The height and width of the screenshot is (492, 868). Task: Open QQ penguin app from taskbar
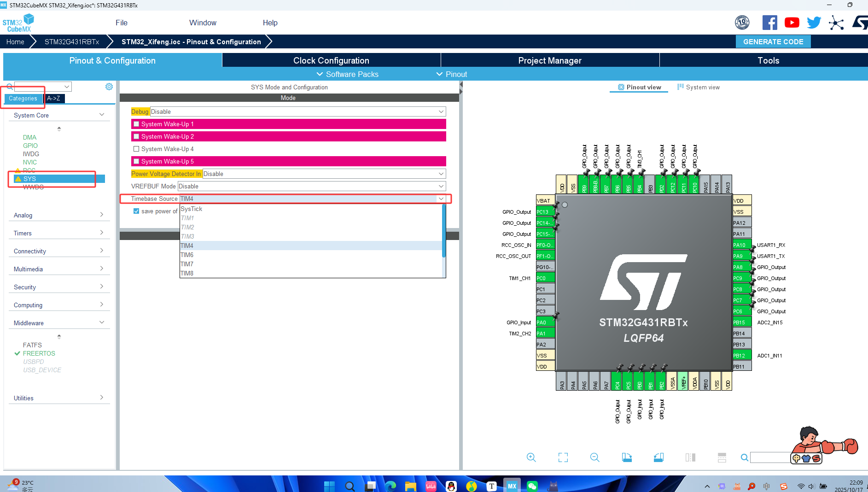pyautogui.click(x=451, y=486)
